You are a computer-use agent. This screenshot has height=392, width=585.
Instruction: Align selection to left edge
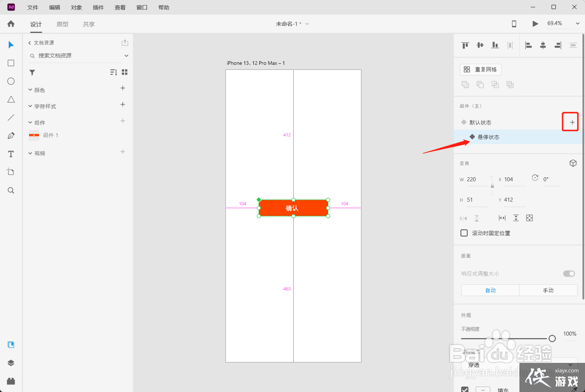(x=528, y=45)
